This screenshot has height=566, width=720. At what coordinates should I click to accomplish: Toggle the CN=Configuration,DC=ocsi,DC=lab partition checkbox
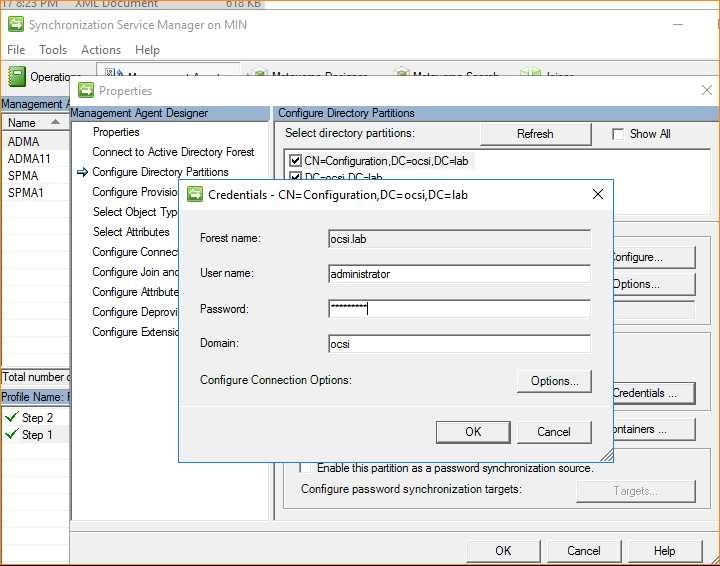click(295, 161)
